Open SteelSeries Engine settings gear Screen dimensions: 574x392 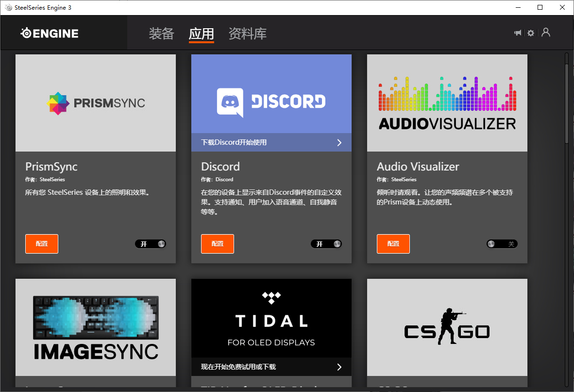(531, 33)
